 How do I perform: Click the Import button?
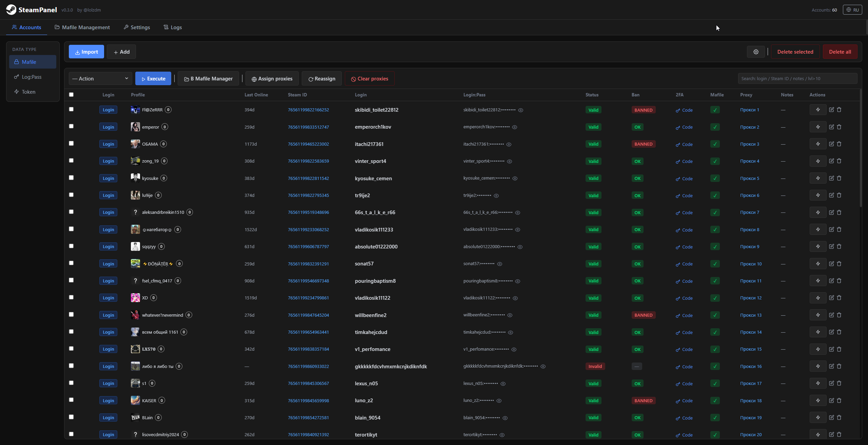click(x=86, y=52)
